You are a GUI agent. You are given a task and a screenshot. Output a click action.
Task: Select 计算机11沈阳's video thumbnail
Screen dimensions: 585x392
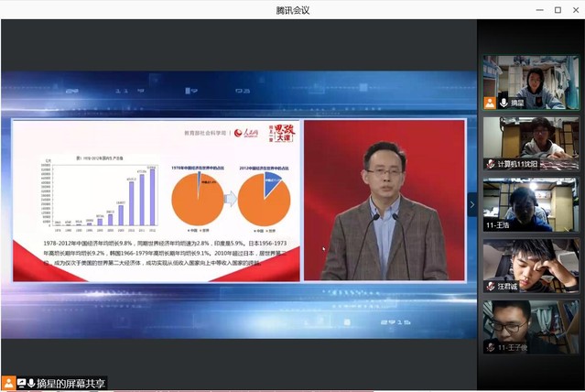pos(531,144)
